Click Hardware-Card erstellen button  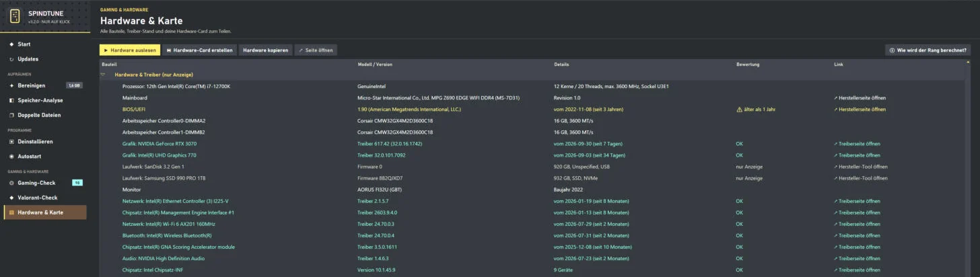pos(199,50)
